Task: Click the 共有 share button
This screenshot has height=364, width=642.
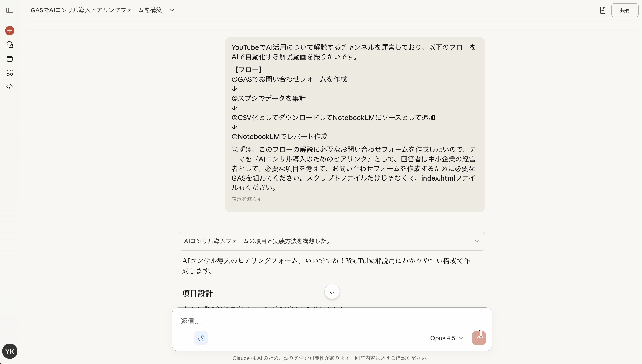Action: click(x=625, y=10)
